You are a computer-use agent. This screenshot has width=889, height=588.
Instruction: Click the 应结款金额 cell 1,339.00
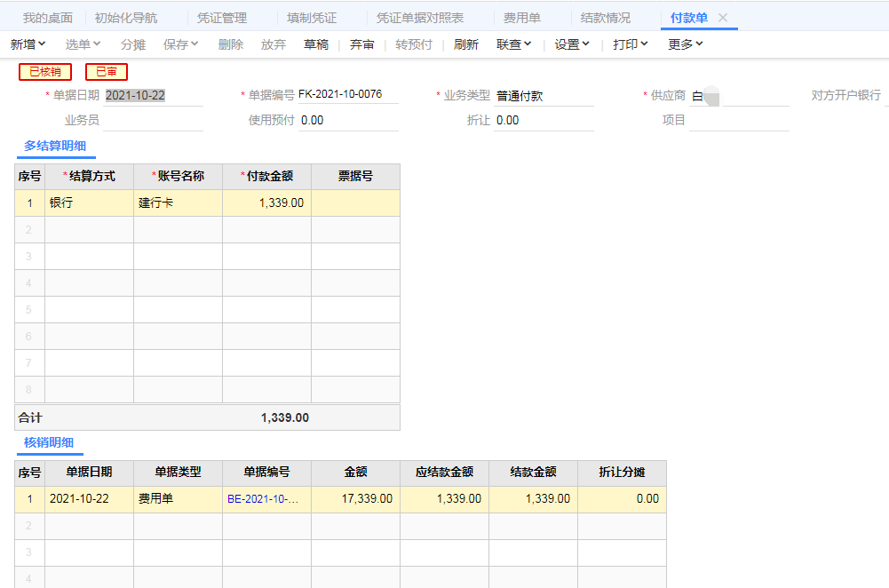[444, 499]
